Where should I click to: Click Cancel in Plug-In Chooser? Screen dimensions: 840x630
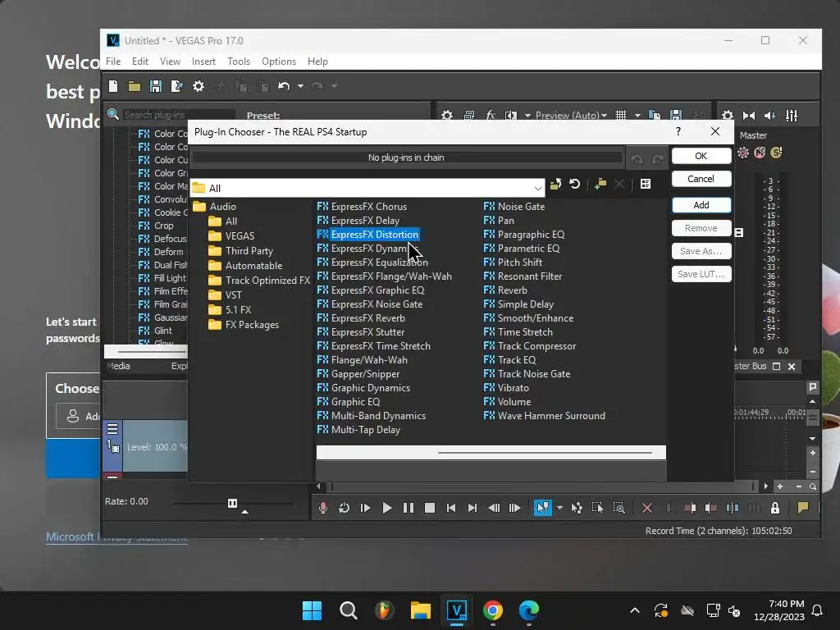coord(701,179)
